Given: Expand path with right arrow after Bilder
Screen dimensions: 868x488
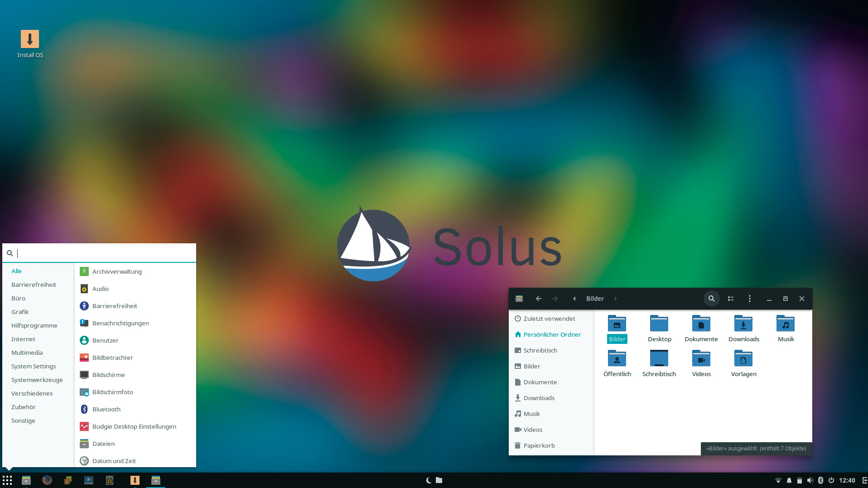Looking at the screenshot, I should pyautogui.click(x=615, y=299).
